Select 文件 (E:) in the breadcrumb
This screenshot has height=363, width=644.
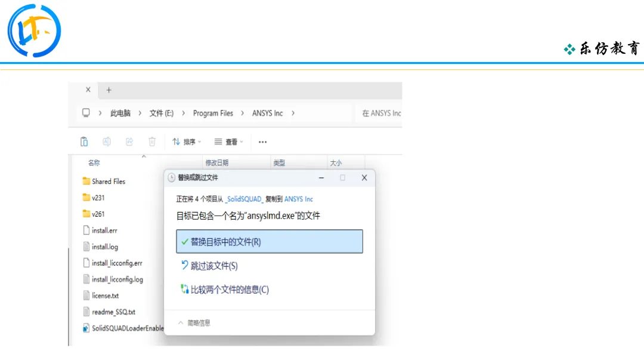pos(162,113)
